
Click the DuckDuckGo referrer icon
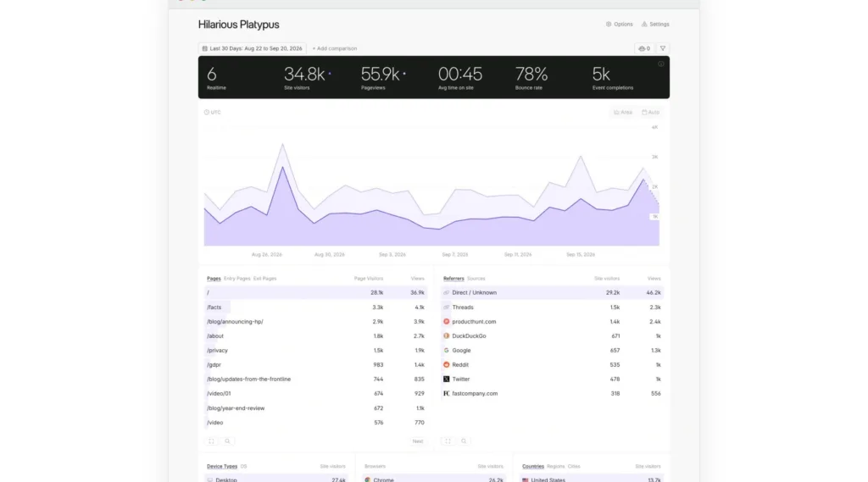point(446,336)
